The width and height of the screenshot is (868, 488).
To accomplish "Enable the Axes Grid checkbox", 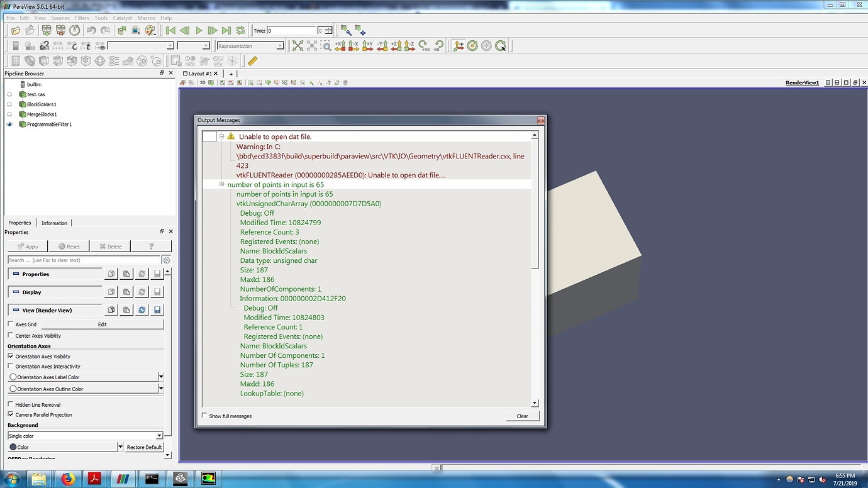I will pyautogui.click(x=10, y=324).
